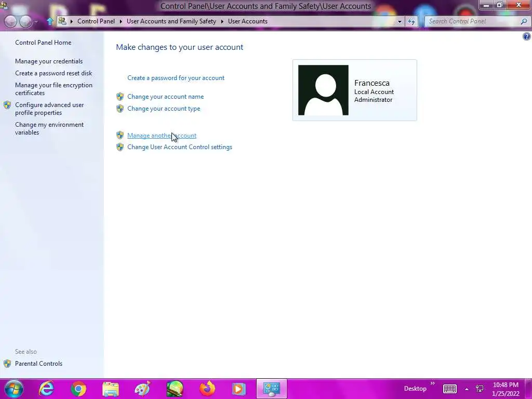Viewport: 532px width, 399px height.
Task: Open media player icon on taskbar
Action: click(x=238, y=389)
